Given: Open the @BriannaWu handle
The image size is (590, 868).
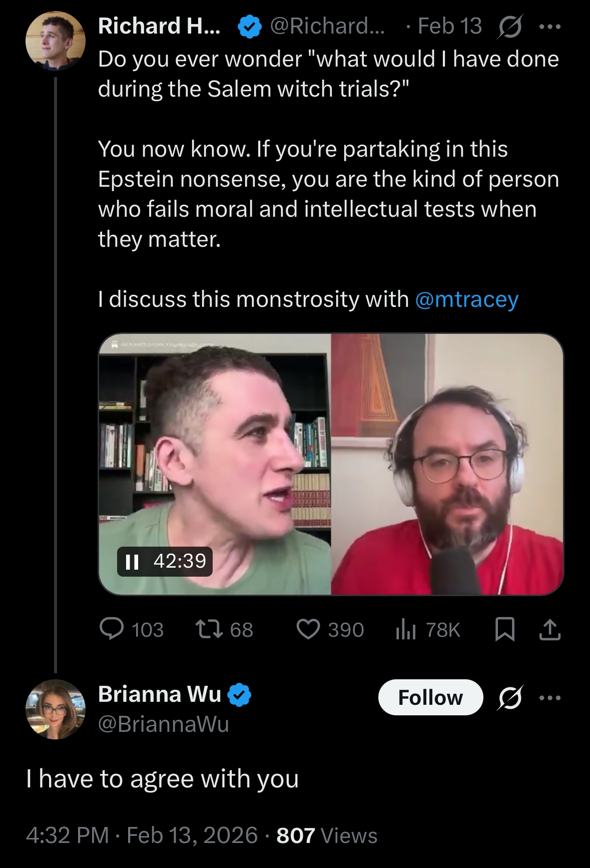Looking at the screenshot, I should [163, 724].
